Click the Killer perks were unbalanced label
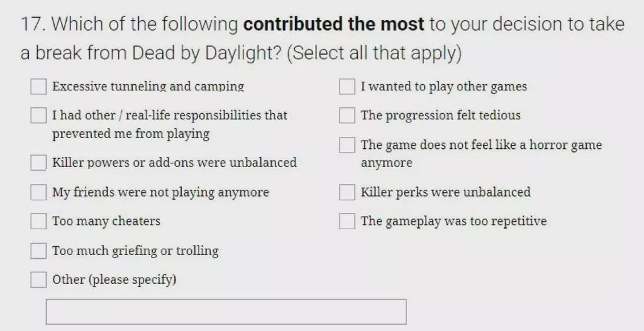Image resolution: width=644 pixels, height=331 pixels. pyautogui.click(x=445, y=192)
